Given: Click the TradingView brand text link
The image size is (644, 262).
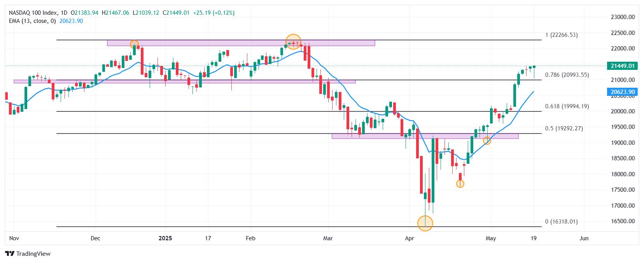Looking at the screenshot, I should click(x=33, y=253).
